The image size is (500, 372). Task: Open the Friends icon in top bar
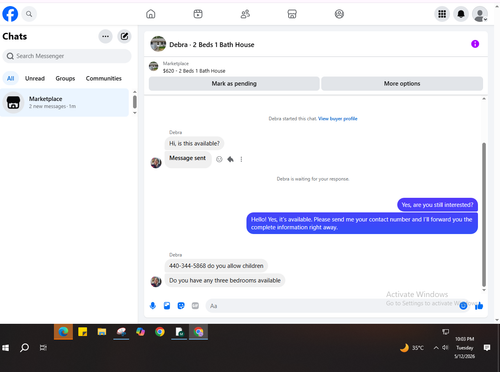point(245,14)
